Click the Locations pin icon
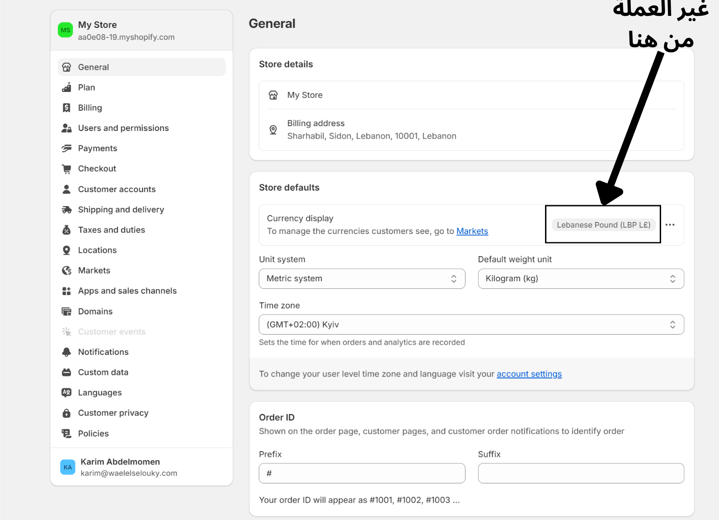 point(67,250)
